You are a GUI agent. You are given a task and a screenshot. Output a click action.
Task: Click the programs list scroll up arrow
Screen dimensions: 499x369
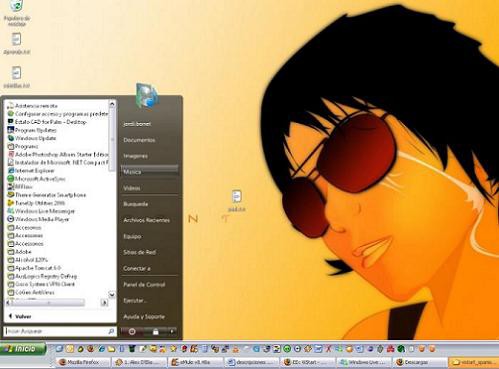point(112,104)
